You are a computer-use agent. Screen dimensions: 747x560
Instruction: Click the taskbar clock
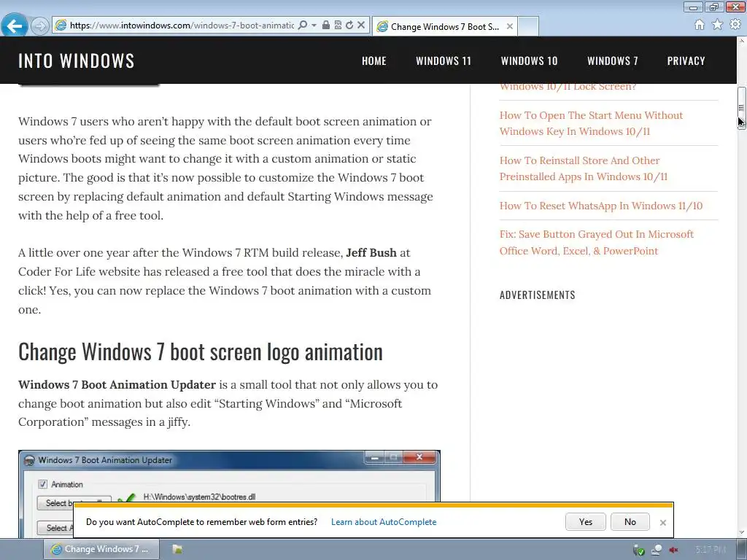tap(710, 550)
